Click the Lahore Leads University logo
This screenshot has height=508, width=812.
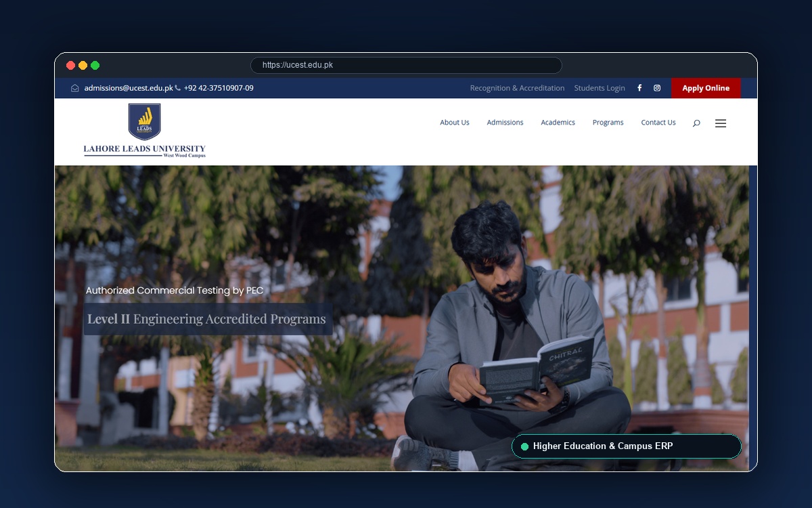(x=145, y=131)
